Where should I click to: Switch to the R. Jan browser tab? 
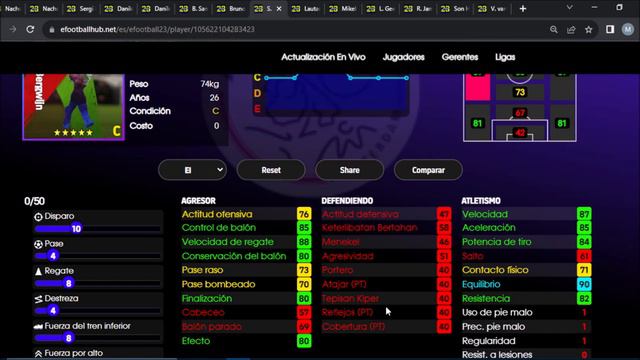click(418, 9)
